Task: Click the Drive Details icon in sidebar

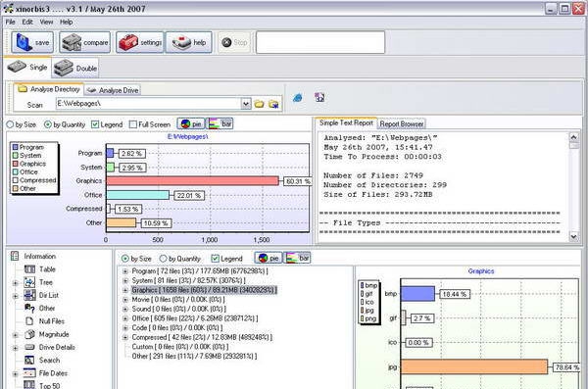Action: (x=29, y=347)
